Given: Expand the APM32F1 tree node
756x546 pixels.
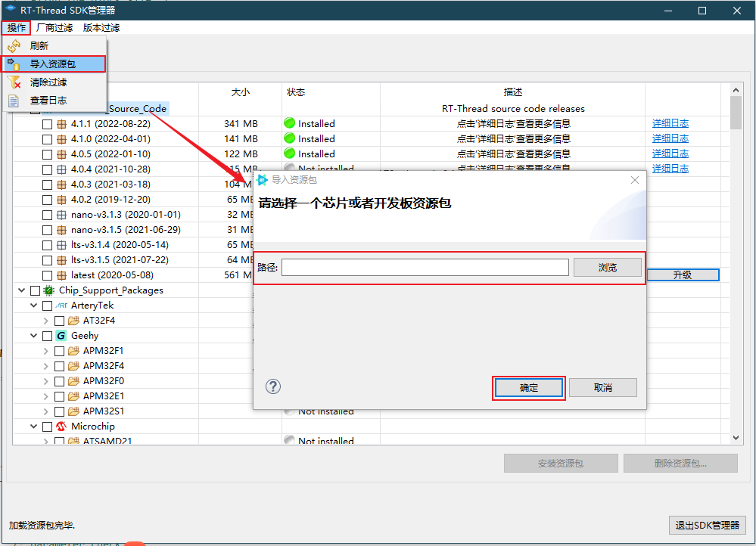Looking at the screenshot, I should tap(46, 351).
